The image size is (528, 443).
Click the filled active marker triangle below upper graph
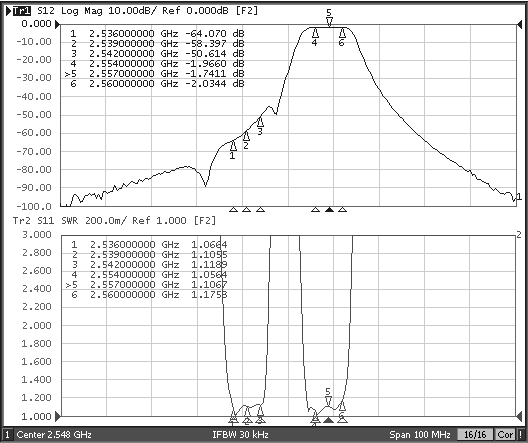[329, 210]
